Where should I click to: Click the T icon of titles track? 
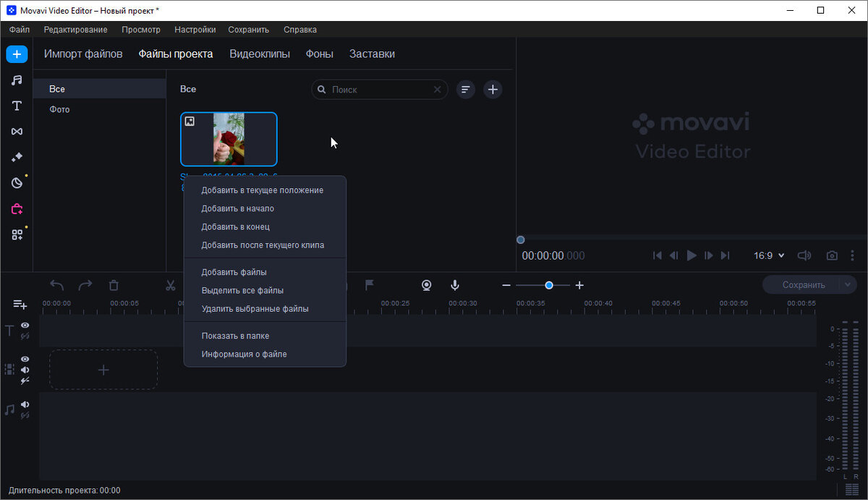(9, 331)
